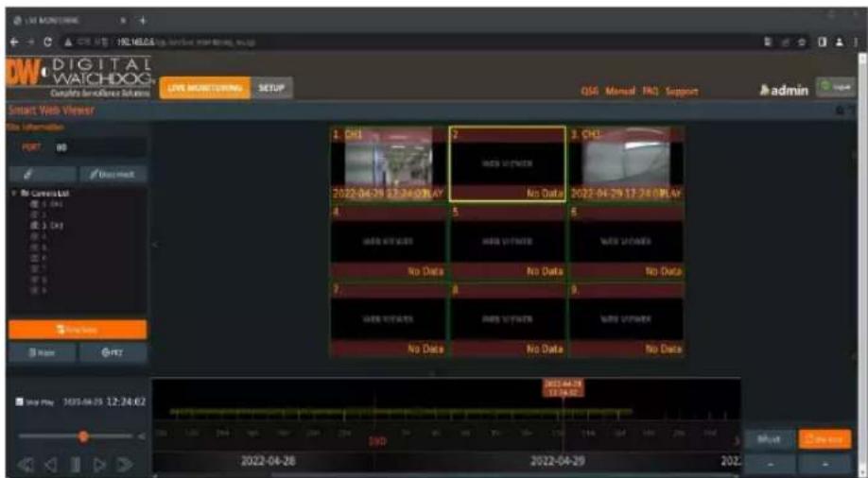
Task: Click the orange timeline position marker
Action: [563, 388]
